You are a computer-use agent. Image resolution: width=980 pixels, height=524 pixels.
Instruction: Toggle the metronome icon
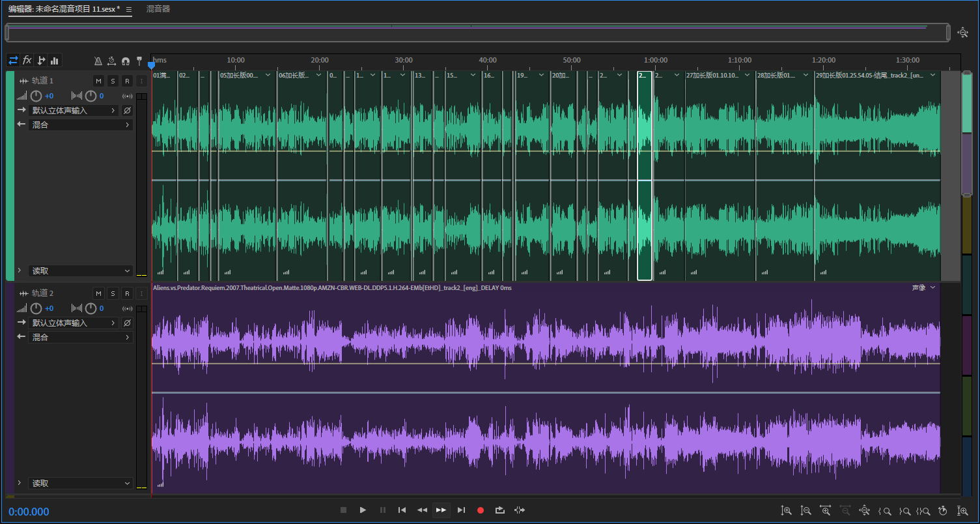[98, 61]
